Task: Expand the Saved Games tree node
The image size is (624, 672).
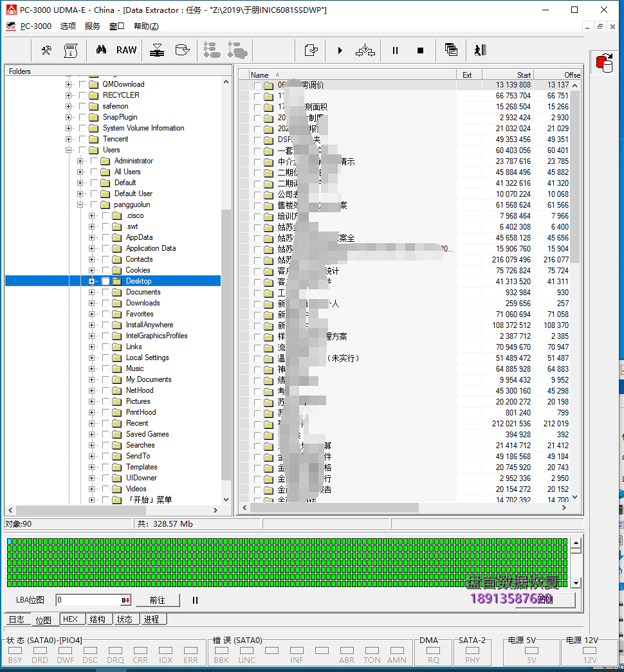Action: [91, 434]
